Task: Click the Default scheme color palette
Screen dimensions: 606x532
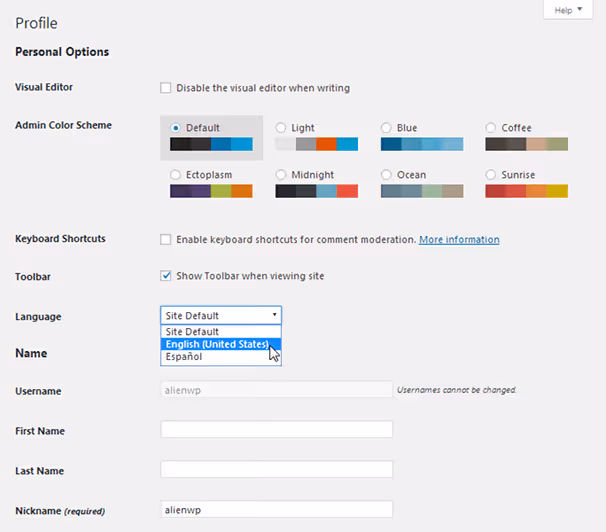Action: click(211, 144)
